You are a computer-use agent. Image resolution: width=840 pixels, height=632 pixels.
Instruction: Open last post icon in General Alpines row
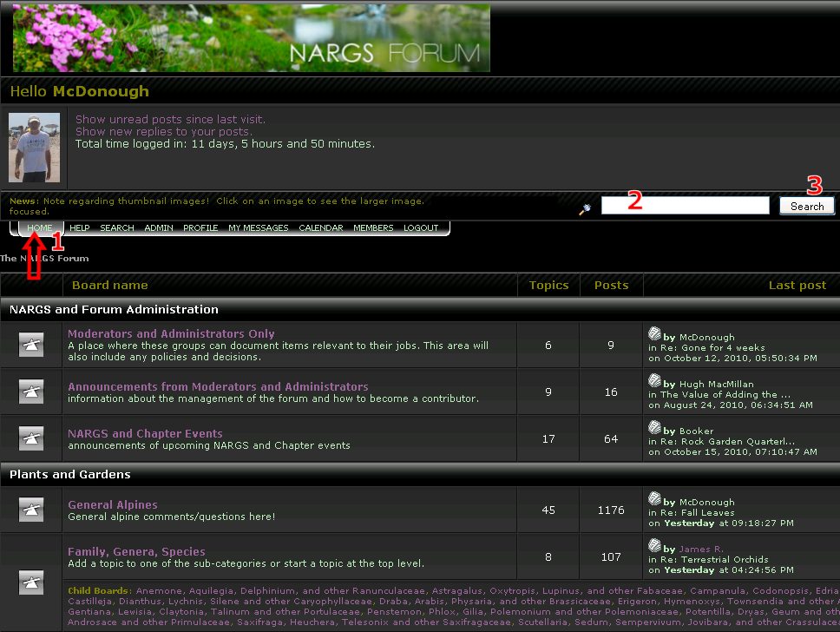(x=654, y=498)
